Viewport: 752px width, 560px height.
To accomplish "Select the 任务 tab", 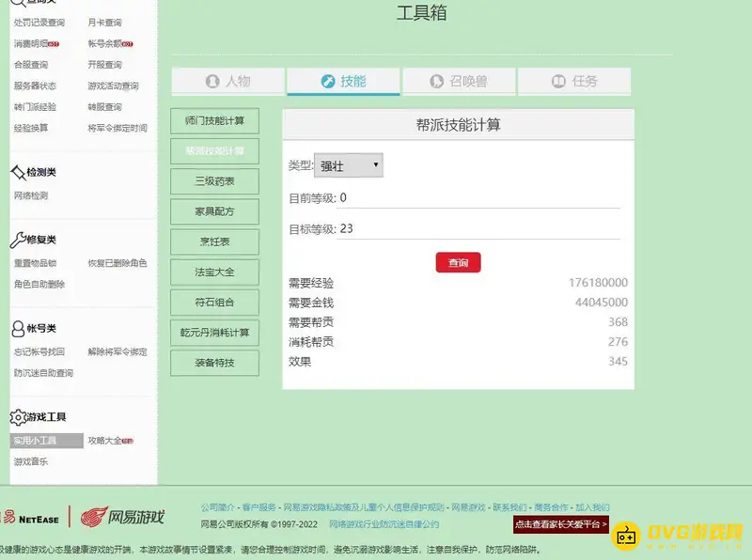I will (x=574, y=81).
